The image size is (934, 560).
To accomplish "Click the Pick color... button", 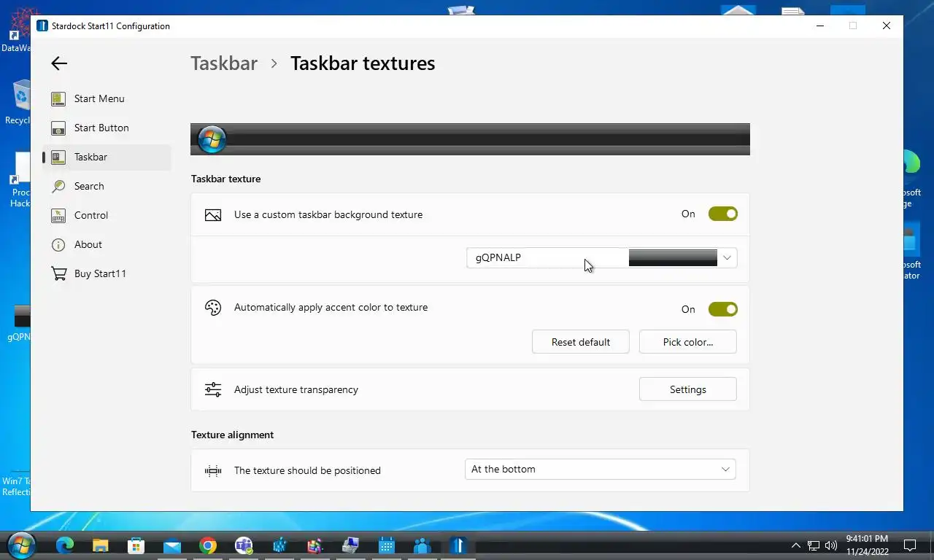I will point(688,342).
